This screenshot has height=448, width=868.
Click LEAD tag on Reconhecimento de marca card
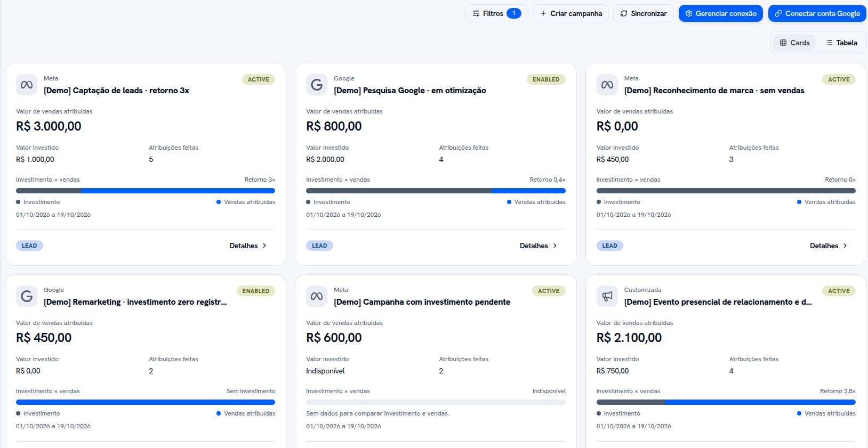[x=609, y=246]
